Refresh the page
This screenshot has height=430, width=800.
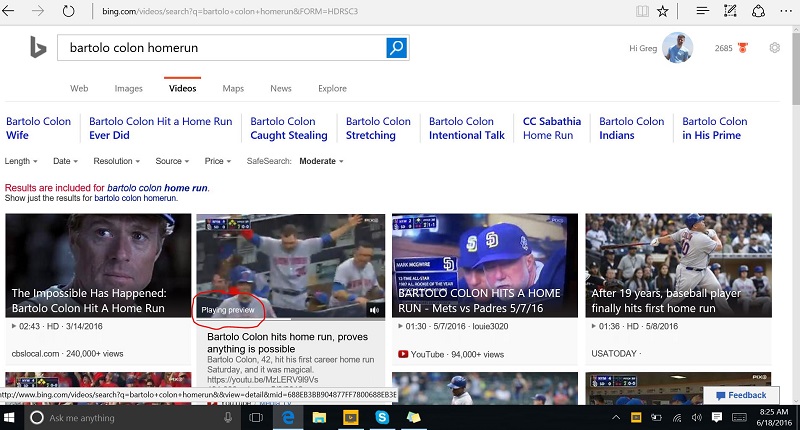click(68, 11)
